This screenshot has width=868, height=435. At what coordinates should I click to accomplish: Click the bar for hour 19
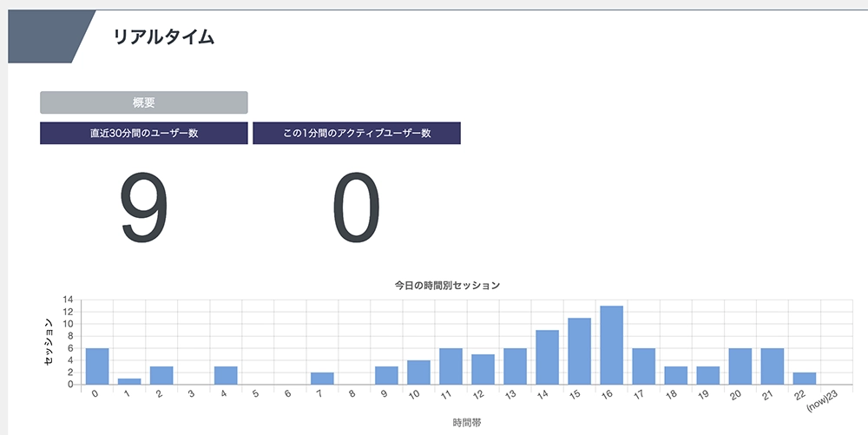(x=707, y=375)
